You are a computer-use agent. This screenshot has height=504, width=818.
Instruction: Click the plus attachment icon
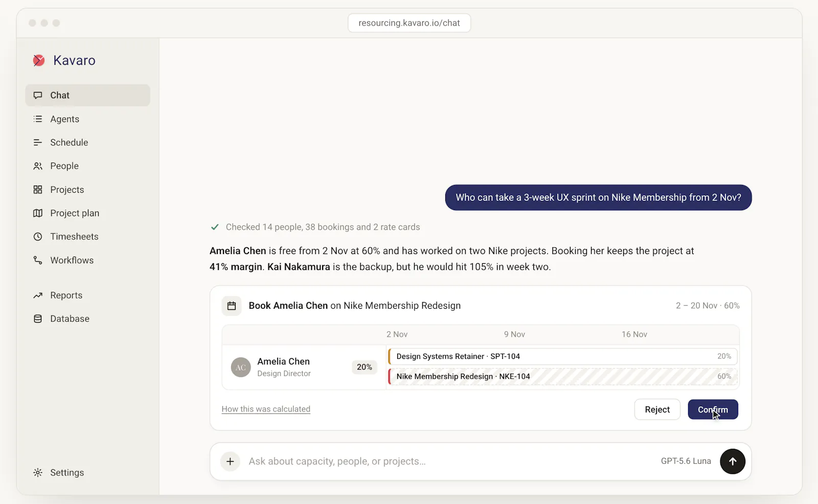230,462
